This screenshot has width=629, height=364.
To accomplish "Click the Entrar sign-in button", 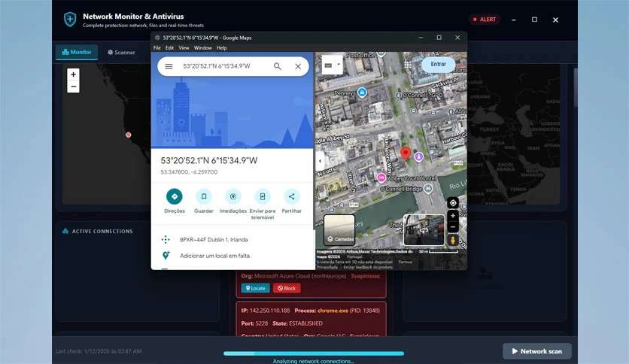I will (438, 64).
